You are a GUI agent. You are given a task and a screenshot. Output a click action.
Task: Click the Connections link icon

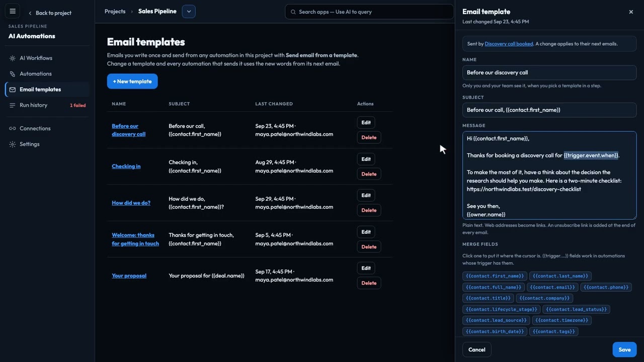13,129
